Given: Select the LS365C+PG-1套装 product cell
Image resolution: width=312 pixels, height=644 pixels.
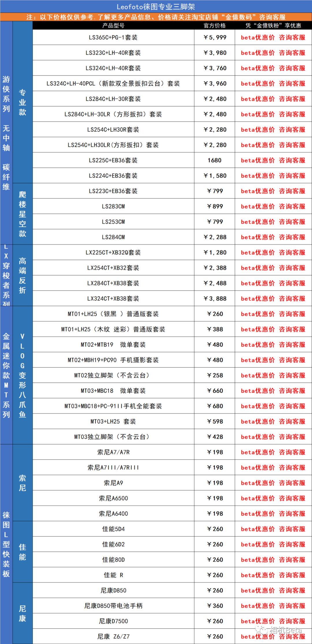Looking at the screenshot, I should pos(113,37).
